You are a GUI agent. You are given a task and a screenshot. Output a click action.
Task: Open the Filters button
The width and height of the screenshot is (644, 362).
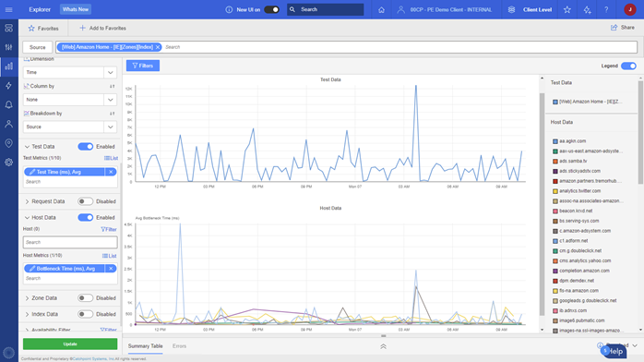point(143,66)
